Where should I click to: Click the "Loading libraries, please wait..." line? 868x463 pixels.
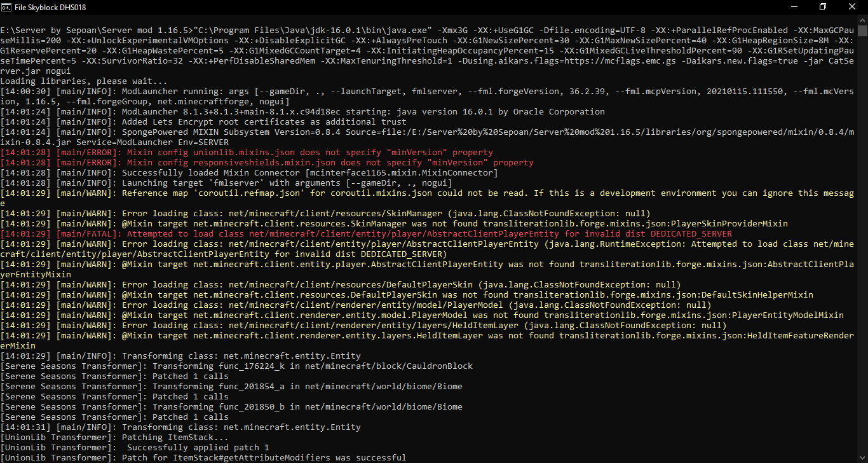(75, 81)
